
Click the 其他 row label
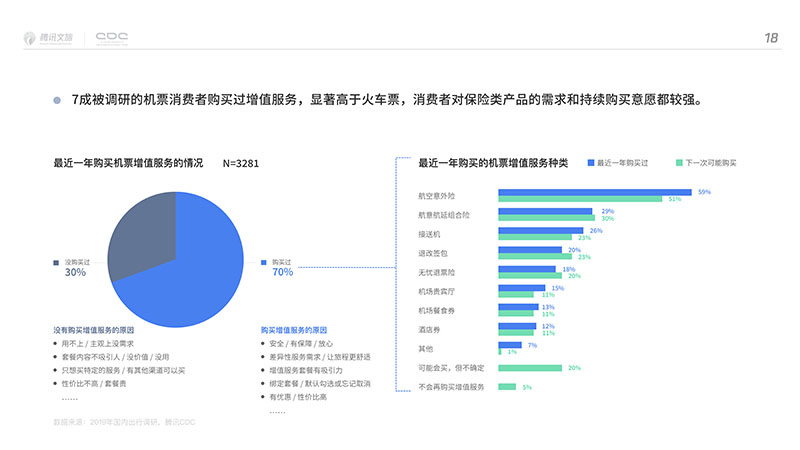point(426,349)
